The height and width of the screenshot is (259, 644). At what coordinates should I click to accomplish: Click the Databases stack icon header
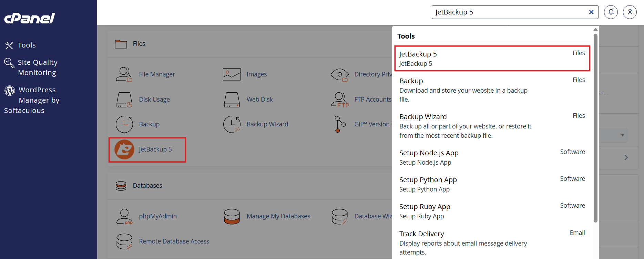click(121, 186)
